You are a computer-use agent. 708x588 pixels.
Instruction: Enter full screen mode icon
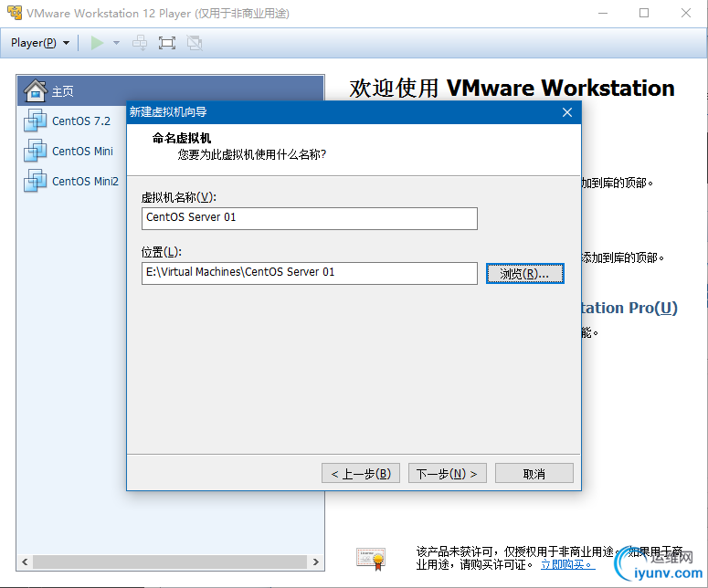[167, 43]
